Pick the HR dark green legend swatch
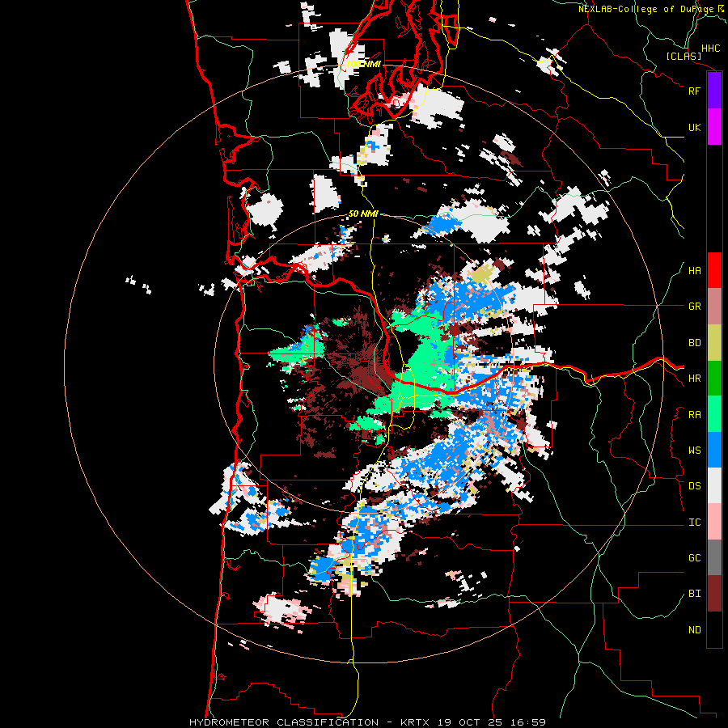Screen dimensions: 728x728 [x=714, y=379]
